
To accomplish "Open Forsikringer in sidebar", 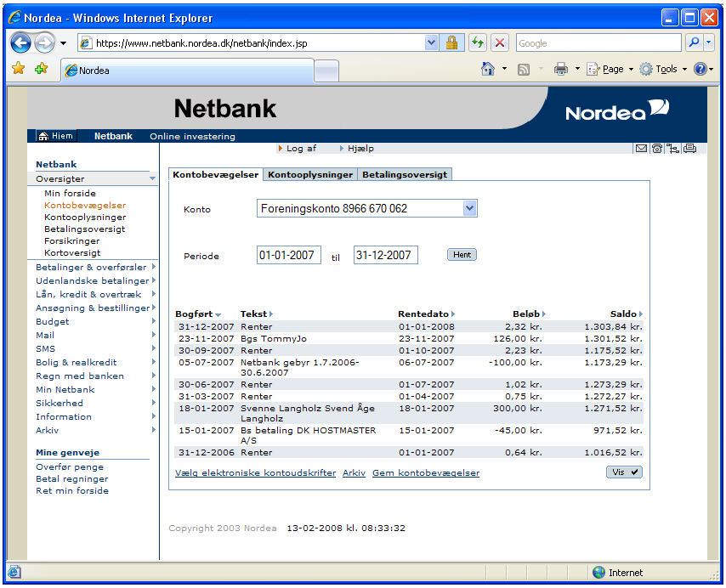I will tap(71, 240).
